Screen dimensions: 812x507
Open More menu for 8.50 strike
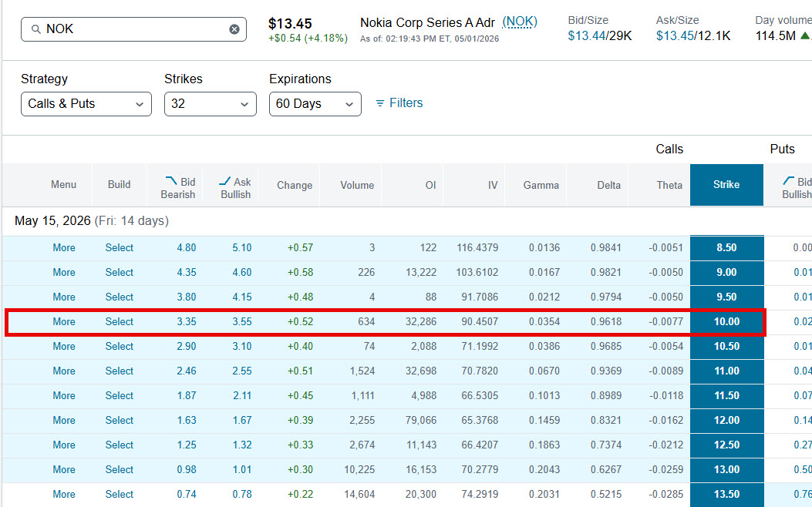(x=64, y=248)
